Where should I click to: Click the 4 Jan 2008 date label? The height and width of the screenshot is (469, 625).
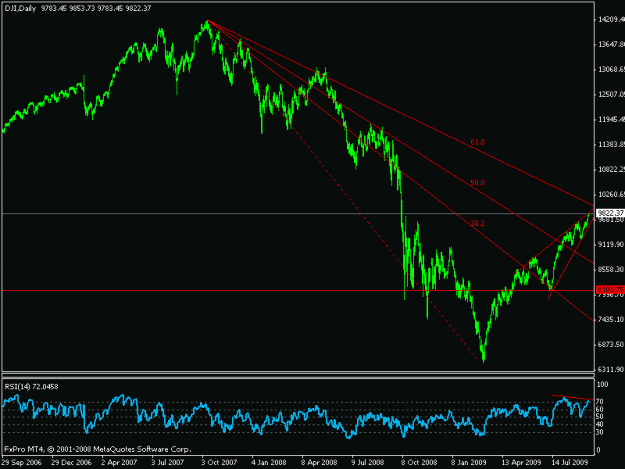269,463
